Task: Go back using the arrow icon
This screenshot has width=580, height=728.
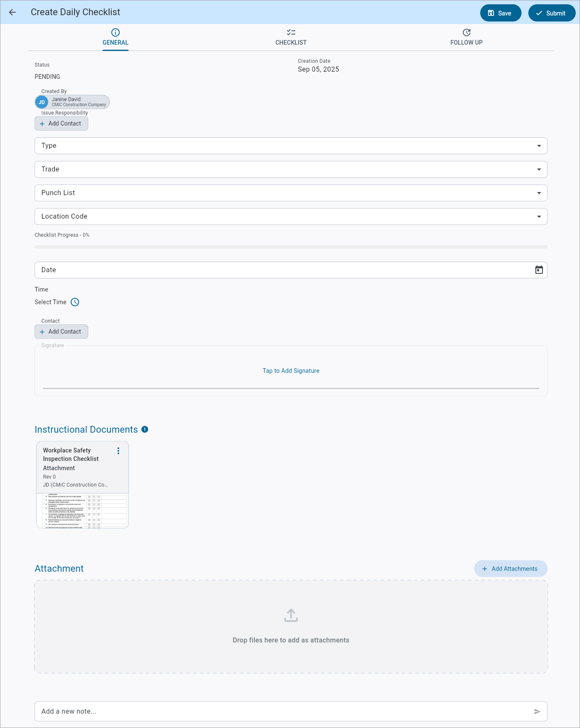Action: 12,12
